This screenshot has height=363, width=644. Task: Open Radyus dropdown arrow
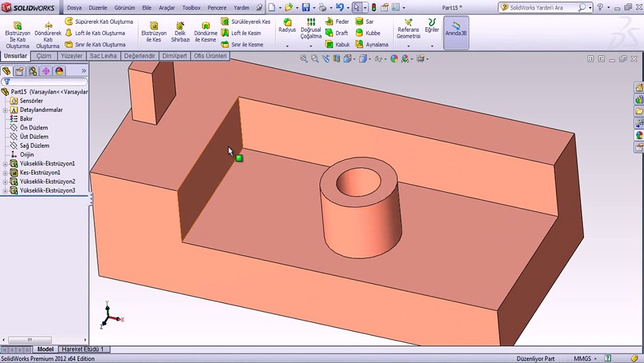click(287, 46)
